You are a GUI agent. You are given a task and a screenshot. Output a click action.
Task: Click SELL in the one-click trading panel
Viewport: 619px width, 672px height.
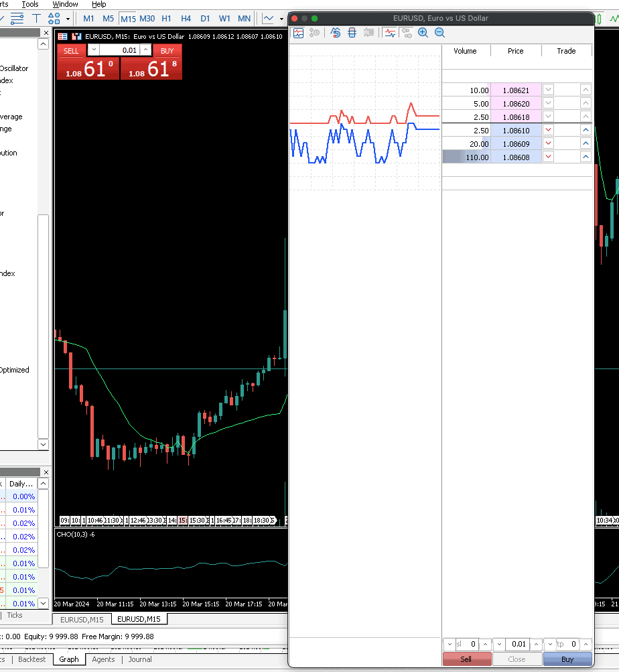pyautogui.click(x=71, y=50)
